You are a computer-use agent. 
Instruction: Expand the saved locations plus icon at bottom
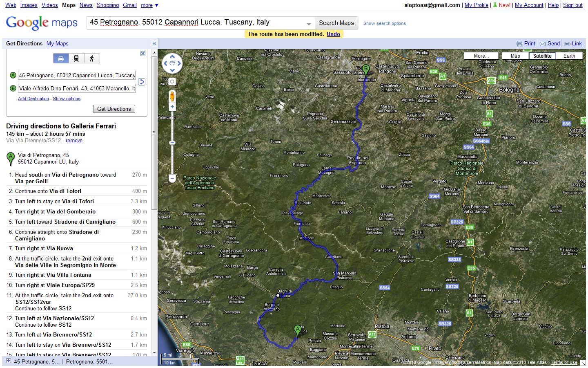pyautogui.click(x=9, y=361)
